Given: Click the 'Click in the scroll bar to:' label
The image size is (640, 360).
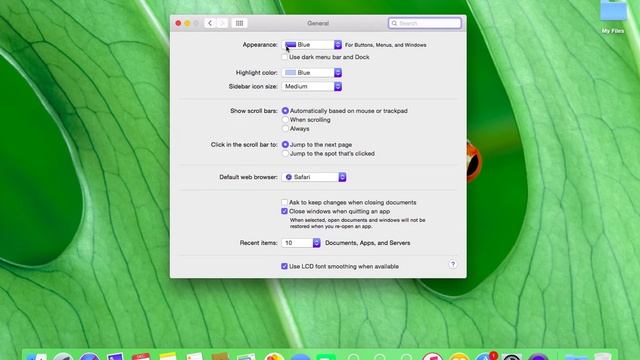Looking at the screenshot, I should click(x=244, y=144).
